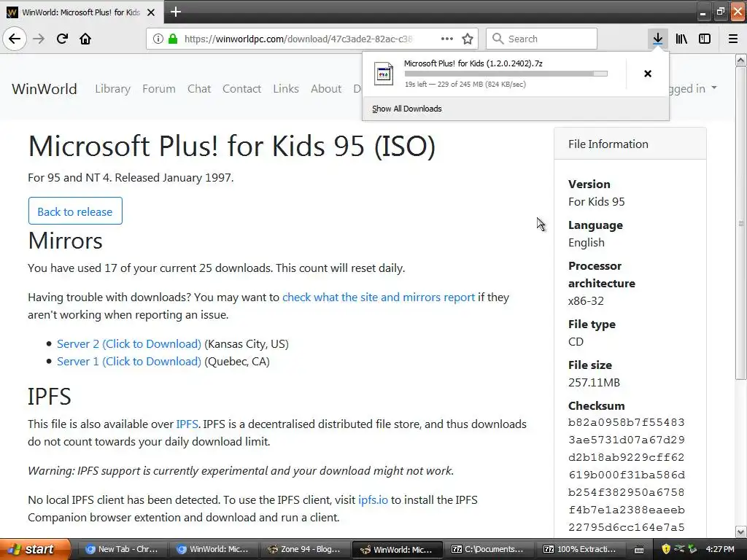Click the page scrollbar up arrow
This screenshot has height=560, width=747.
pyautogui.click(x=741, y=60)
